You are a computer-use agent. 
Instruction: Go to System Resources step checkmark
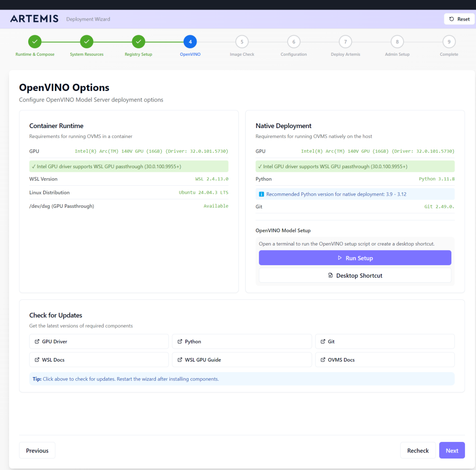coord(87,42)
